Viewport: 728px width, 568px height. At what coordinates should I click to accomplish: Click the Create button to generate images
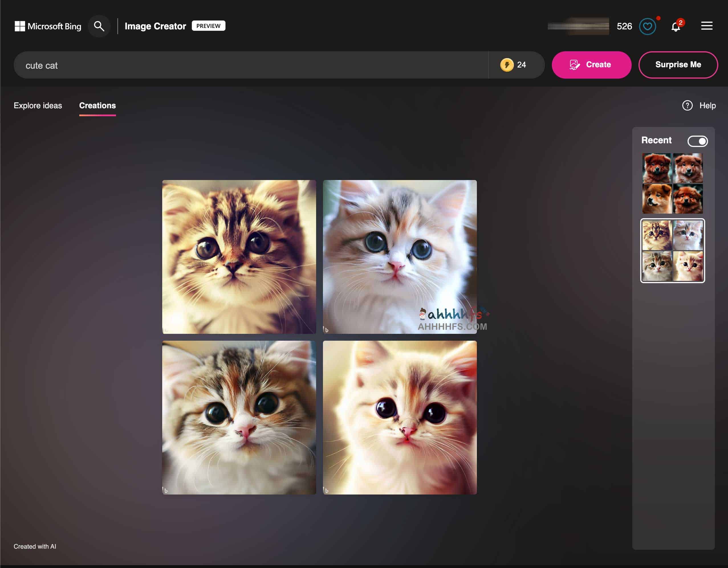coord(591,65)
